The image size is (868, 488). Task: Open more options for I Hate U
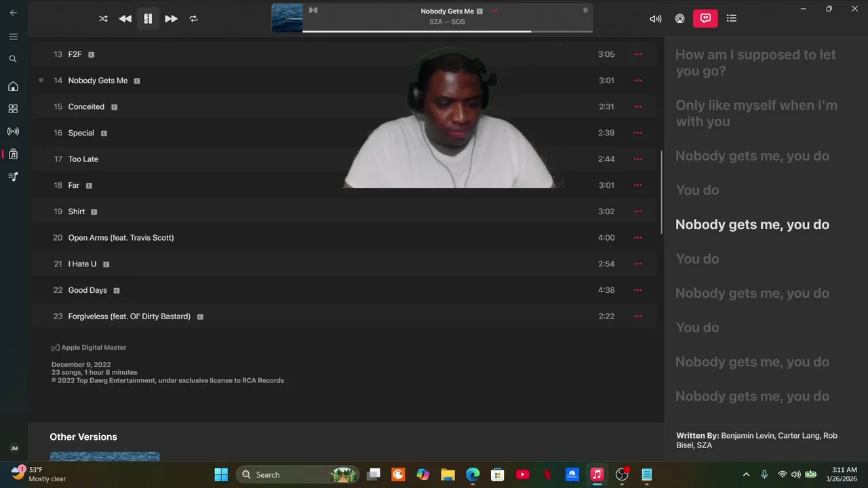click(637, 264)
